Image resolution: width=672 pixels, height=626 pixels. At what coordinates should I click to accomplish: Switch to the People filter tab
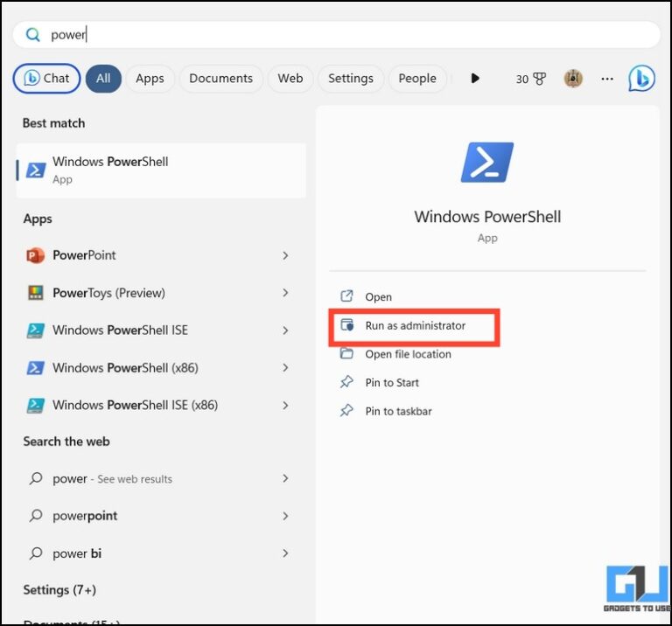(x=417, y=79)
